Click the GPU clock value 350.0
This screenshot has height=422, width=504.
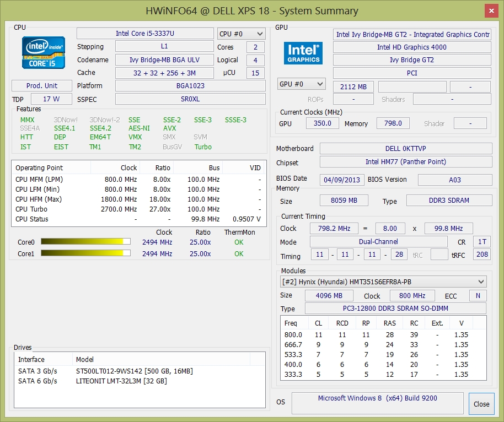click(x=323, y=123)
